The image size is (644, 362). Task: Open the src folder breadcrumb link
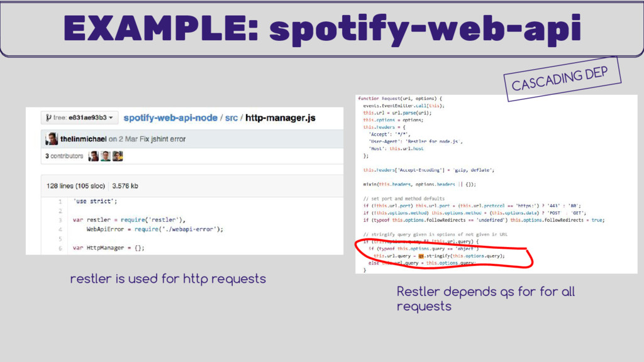(231, 118)
